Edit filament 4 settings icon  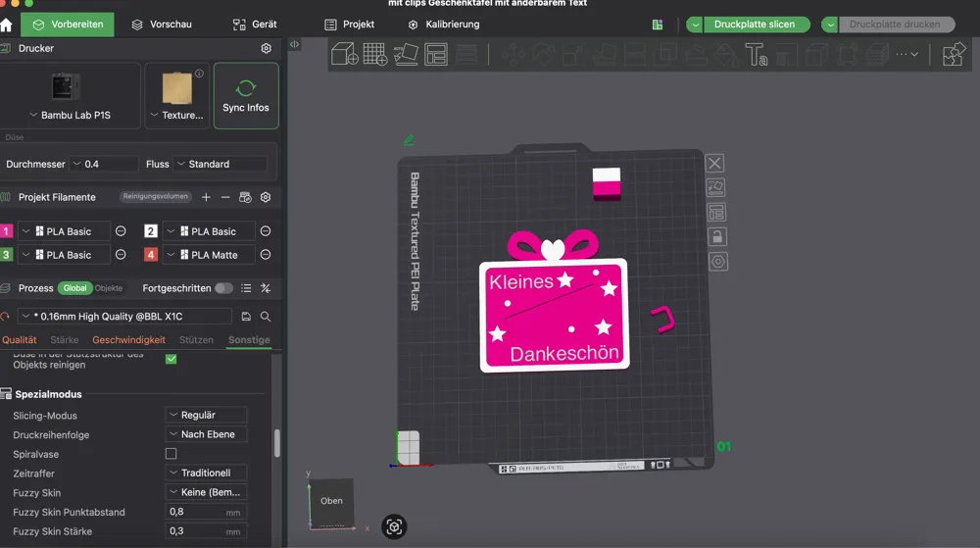tap(266, 255)
